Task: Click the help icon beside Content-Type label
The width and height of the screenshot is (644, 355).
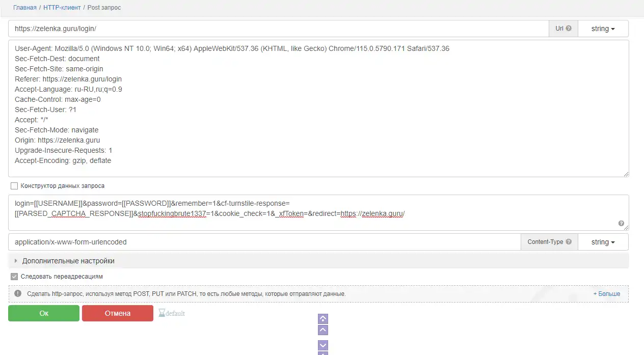Action: point(569,242)
